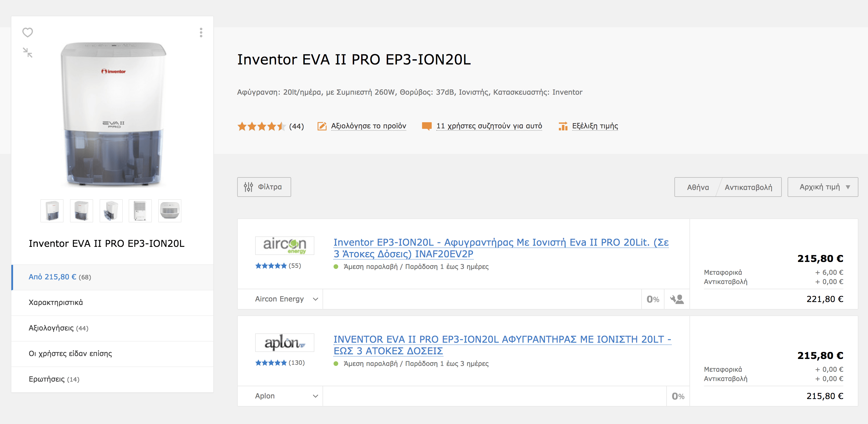Open Εξέλιξη τιμής link
This screenshot has height=424, width=868.
595,126
